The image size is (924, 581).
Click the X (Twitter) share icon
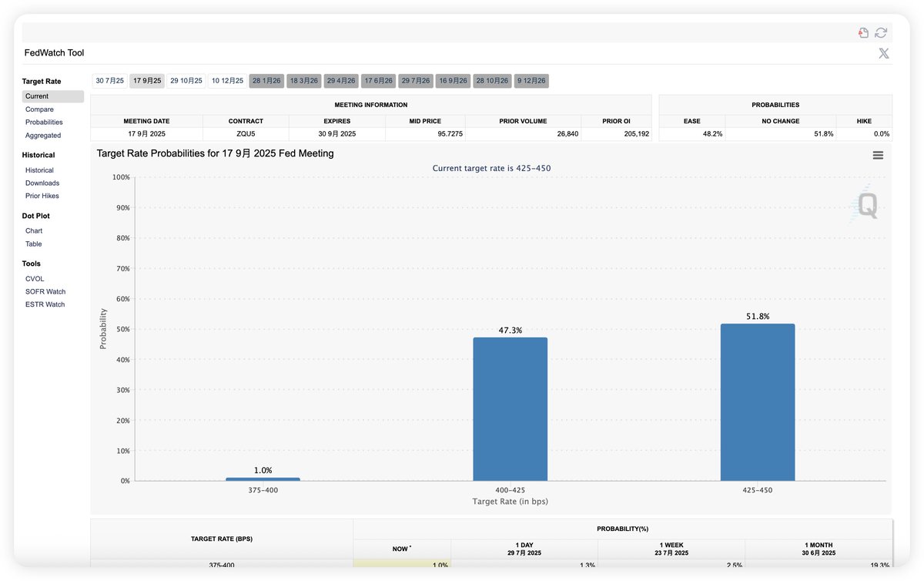884,53
